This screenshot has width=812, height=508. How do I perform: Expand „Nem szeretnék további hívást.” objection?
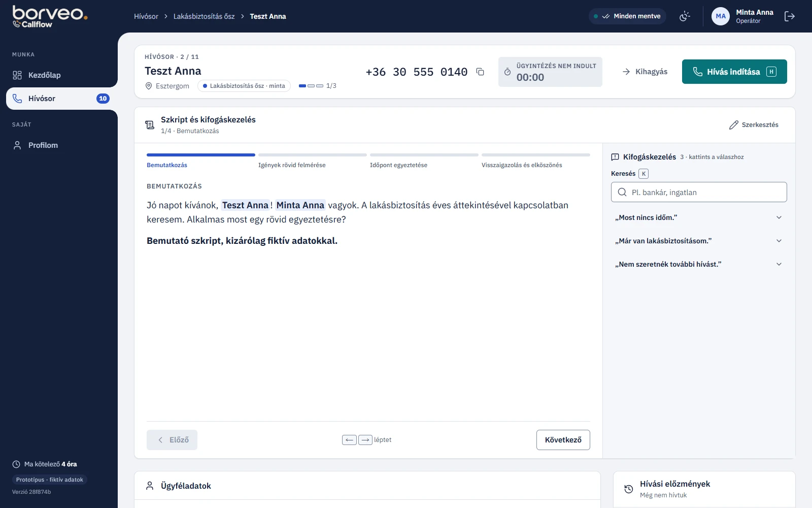coord(699,264)
